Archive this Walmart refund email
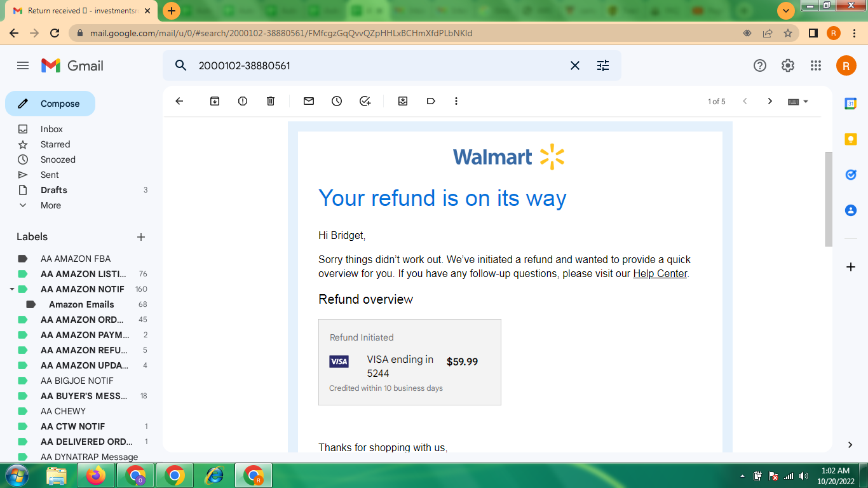This screenshot has width=868, height=488. tap(215, 101)
